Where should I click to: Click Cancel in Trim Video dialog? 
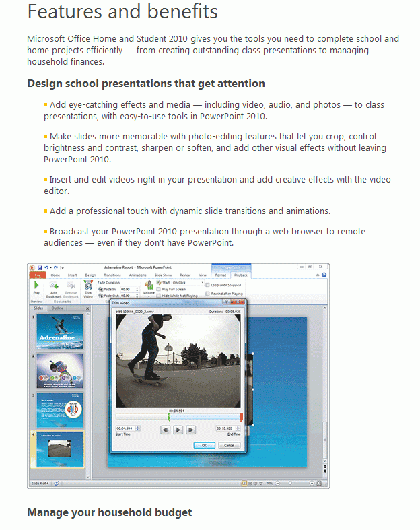pos(229,446)
